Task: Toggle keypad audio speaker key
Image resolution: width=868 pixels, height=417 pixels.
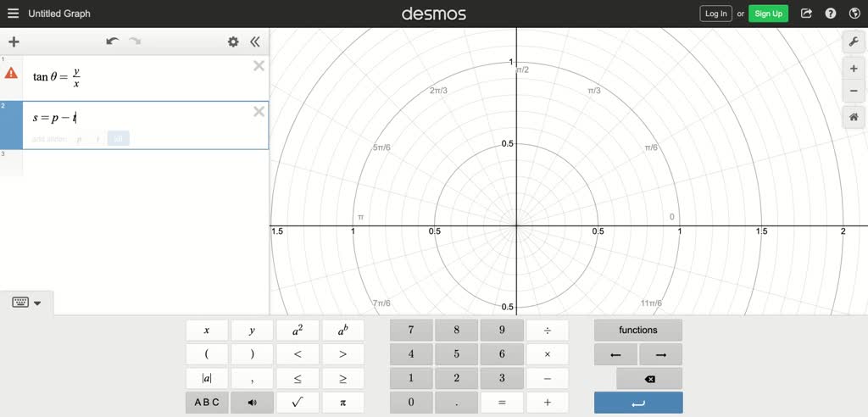Action: [x=252, y=403]
